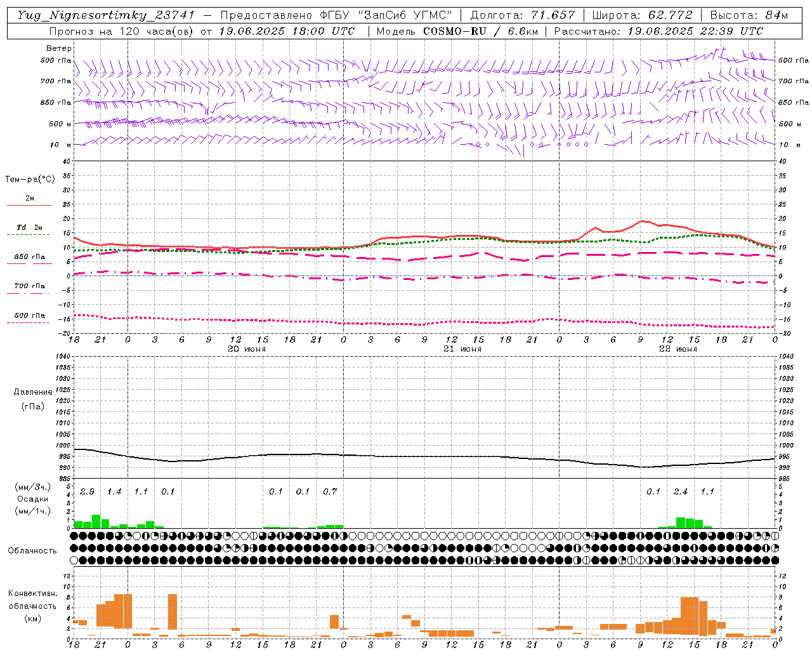The width and height of the screenshot is (812, 650).
Task: Click the 21 июня date label
Action: [462, 349]
